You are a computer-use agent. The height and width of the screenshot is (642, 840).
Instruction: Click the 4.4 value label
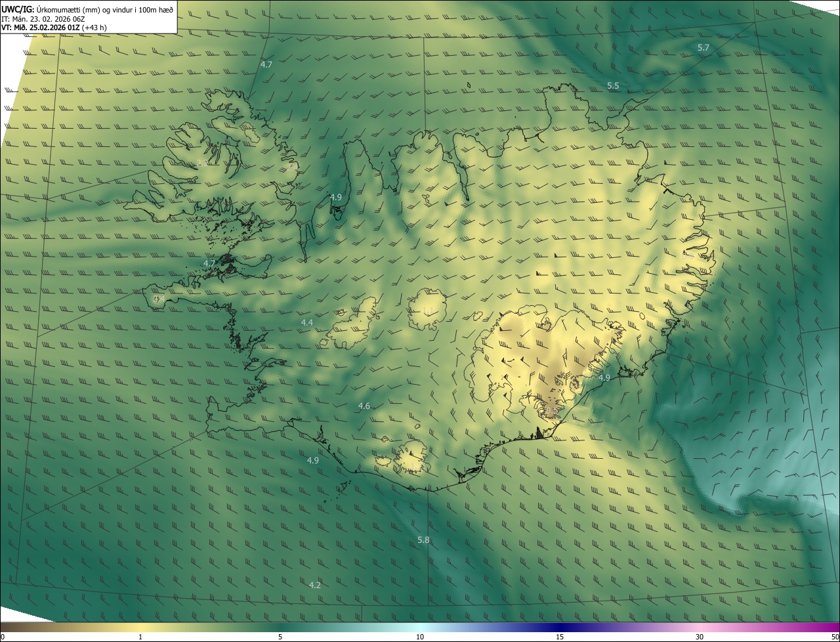(x=307, y=322)
